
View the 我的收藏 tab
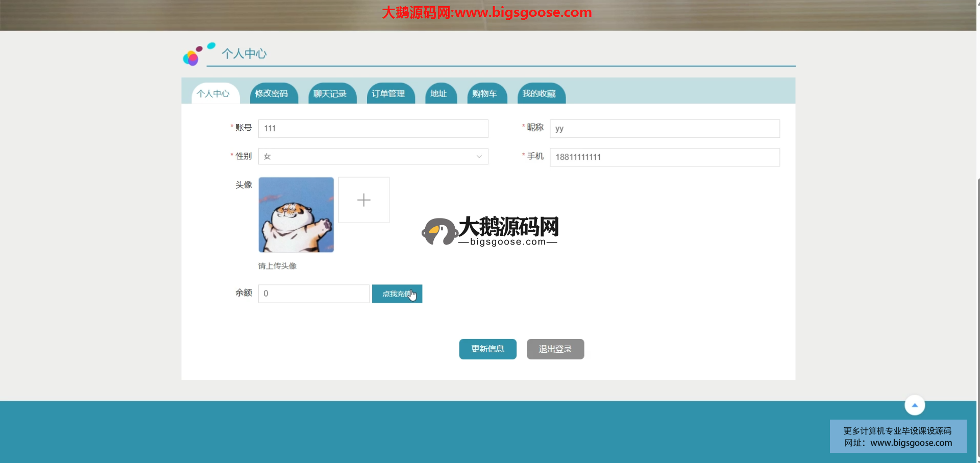539,94
